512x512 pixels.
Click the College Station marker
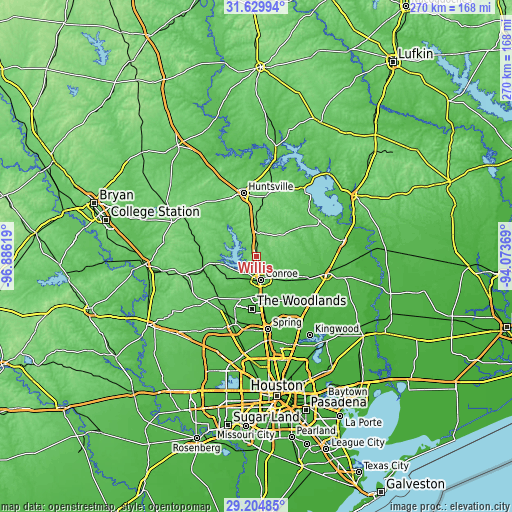click(x=106, y=220)
